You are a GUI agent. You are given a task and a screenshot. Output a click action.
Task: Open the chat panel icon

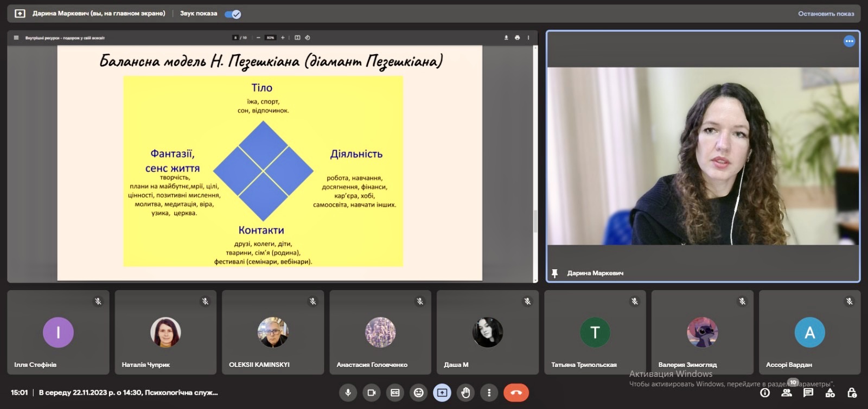[x=808, y=393]
